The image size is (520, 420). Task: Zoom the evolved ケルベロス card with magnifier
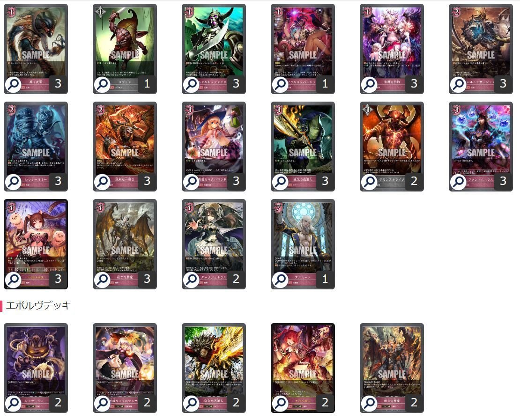tap(280, 404)
